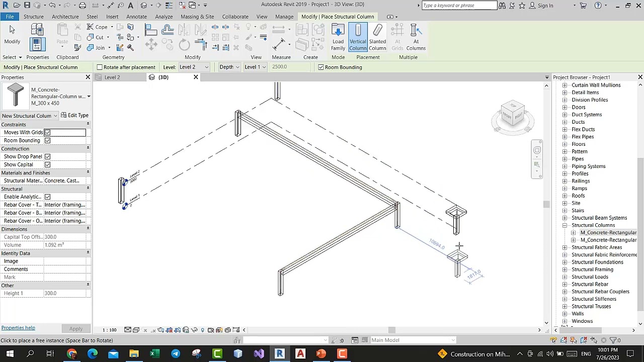Switch to the Annotate ribbon tab

point(136,17)
